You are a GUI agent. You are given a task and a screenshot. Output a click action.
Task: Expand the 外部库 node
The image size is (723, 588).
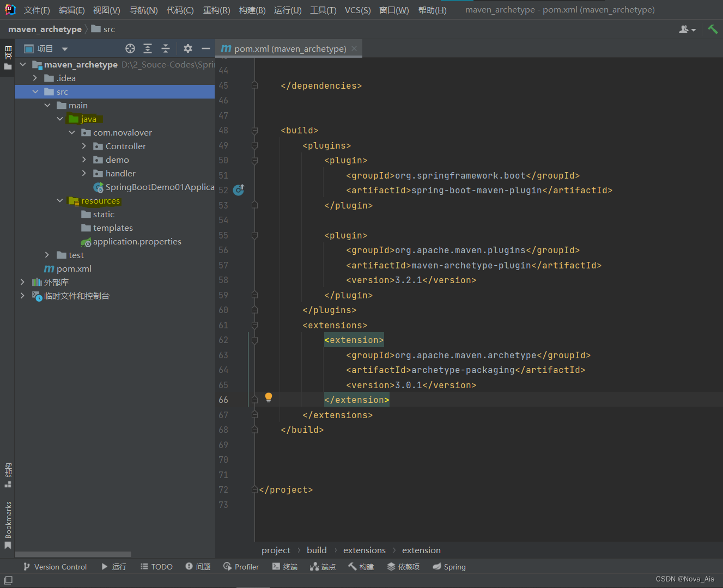22,282
